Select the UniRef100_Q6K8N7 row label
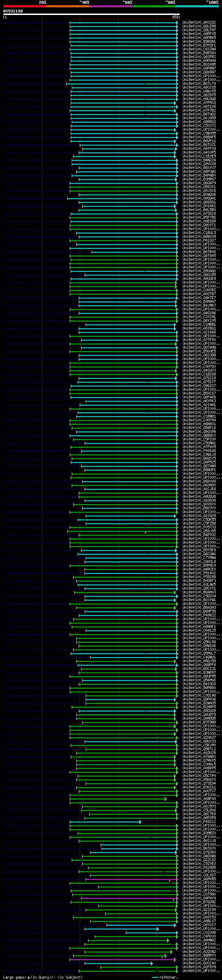 click(199, 72)
